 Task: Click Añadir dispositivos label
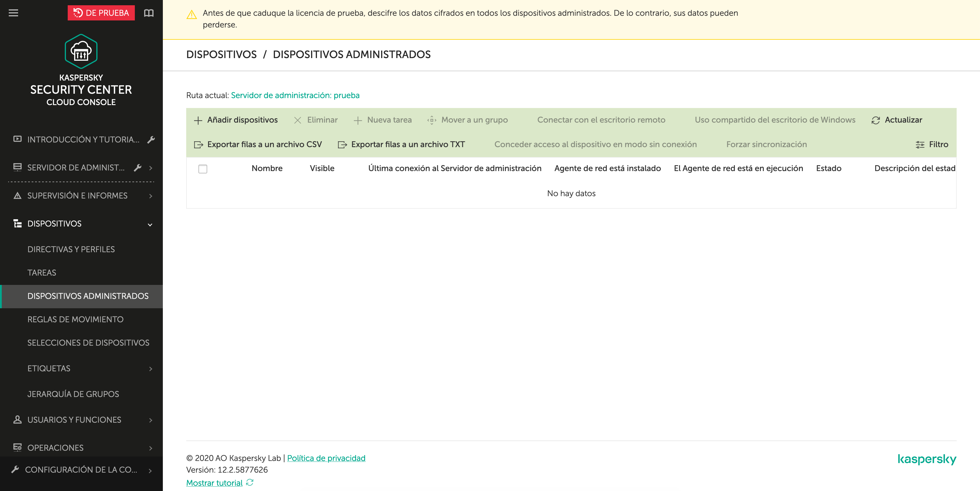click(x=242, y=120)
